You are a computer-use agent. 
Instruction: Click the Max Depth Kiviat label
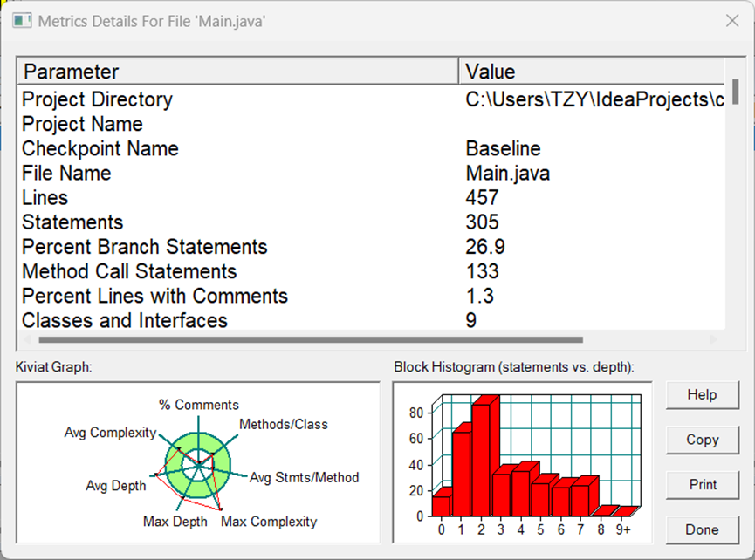click(x=175, y=522)
